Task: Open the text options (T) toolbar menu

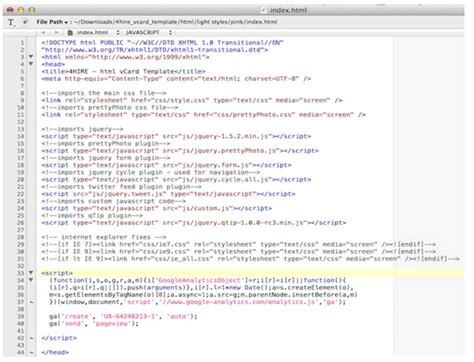Action: [11, 22]
